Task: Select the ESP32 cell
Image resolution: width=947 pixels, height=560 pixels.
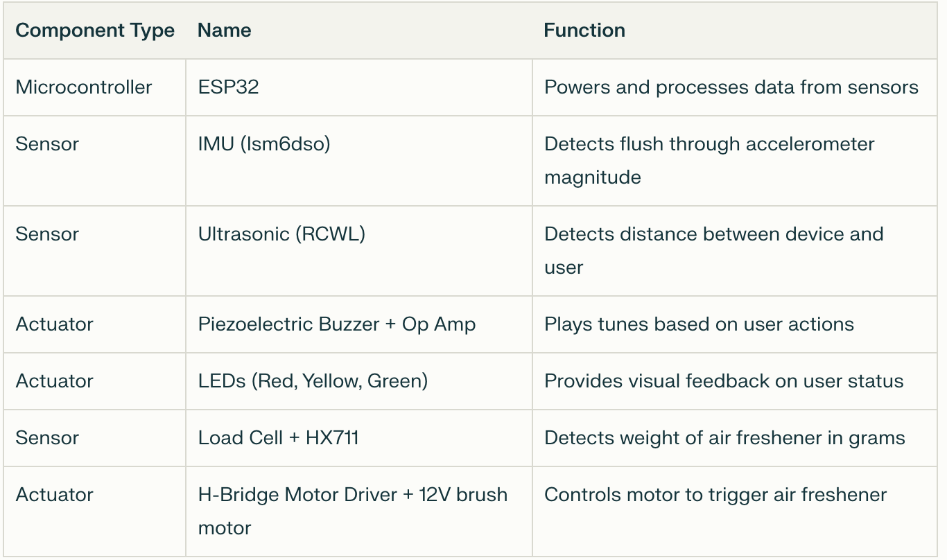Action: coord(229,87)
